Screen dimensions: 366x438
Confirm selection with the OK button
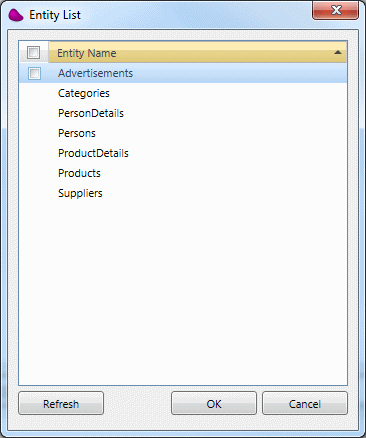(x=214, y=403)
